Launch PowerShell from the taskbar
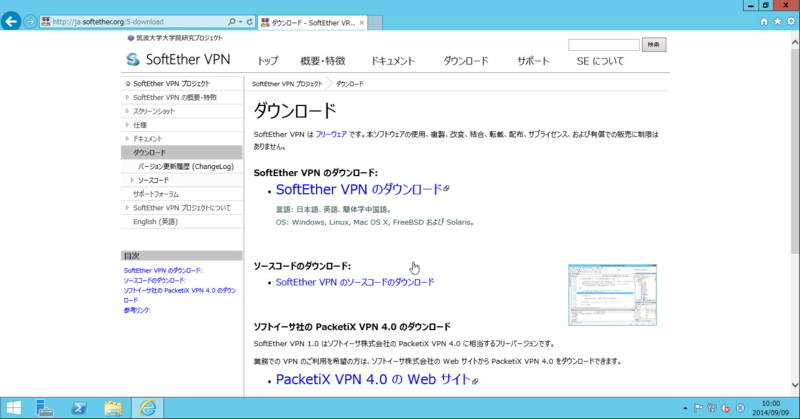800x419 pixels. [x=79, y=408]
